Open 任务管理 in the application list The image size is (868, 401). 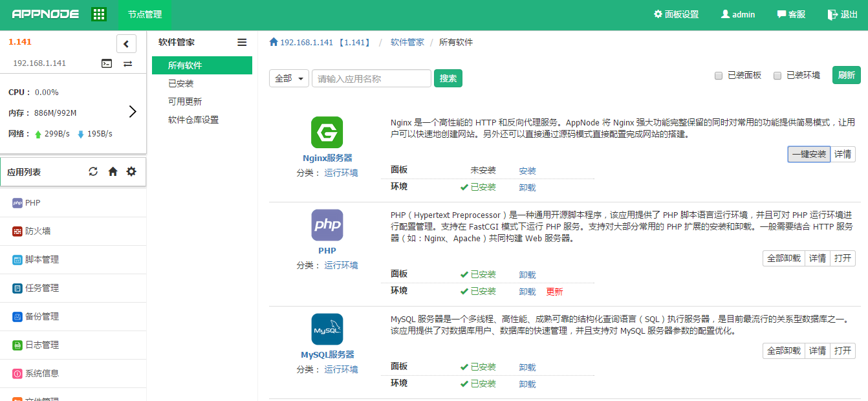pos(73,288)
